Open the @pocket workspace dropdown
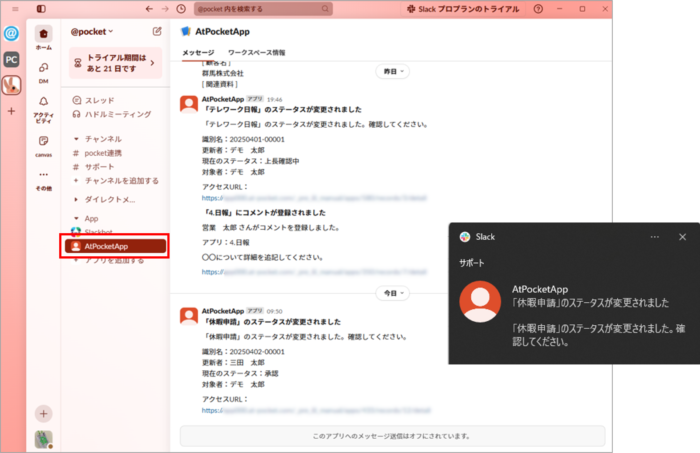 click(92, 32)
